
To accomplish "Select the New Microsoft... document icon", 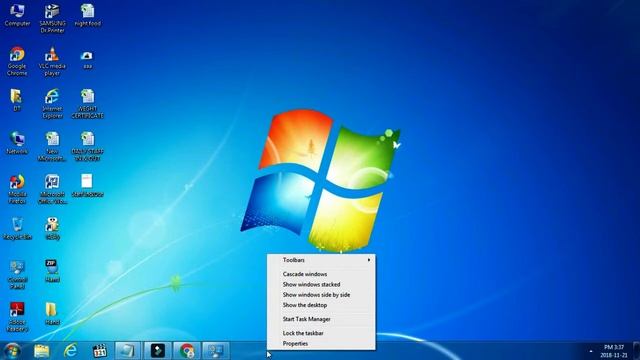I will (52, 147).
